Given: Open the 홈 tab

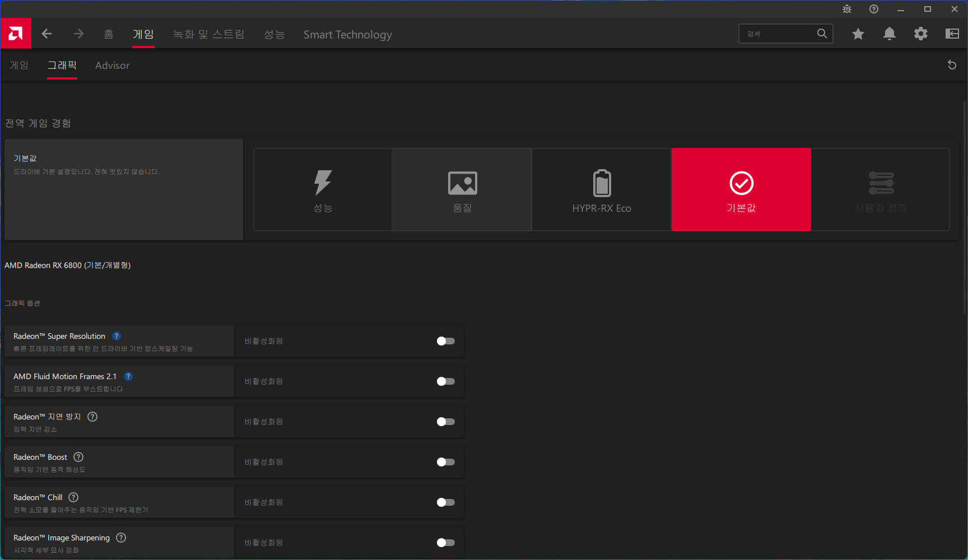Looking at the screenshot, I should pyautogui.click(x=109, y=34).
